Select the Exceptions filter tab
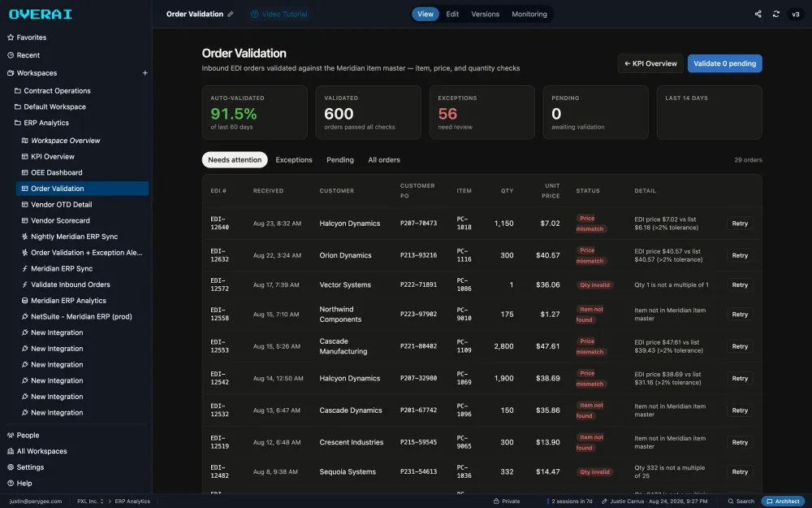Image resolution: width=812 pixels, height=508 pixels. pyautogui.click(x=294, y=159)
